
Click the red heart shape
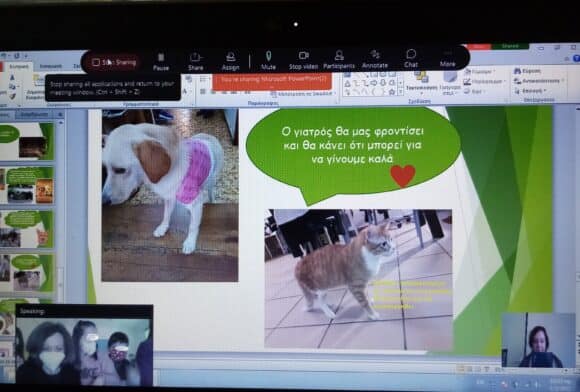click(x=403, y=176)
